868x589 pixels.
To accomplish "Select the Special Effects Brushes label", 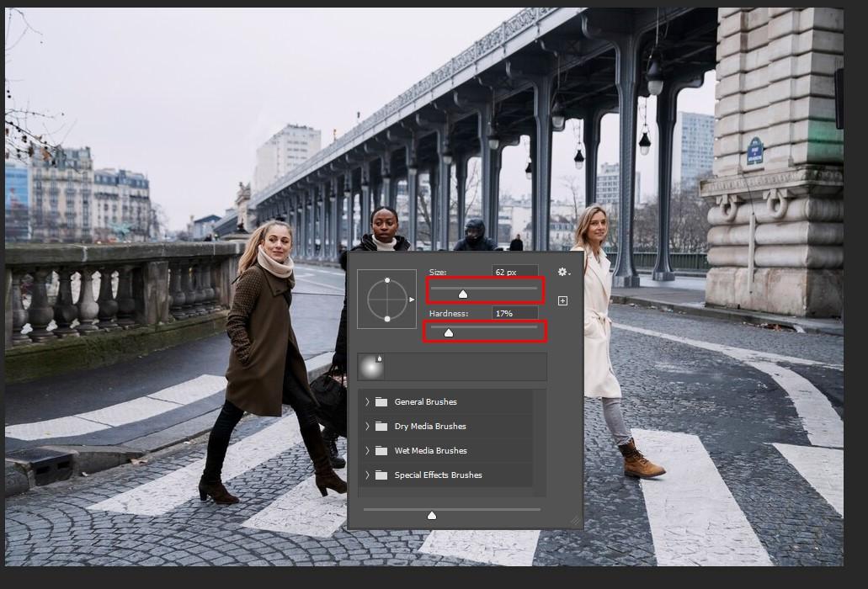I will click(x=438, y=475).
